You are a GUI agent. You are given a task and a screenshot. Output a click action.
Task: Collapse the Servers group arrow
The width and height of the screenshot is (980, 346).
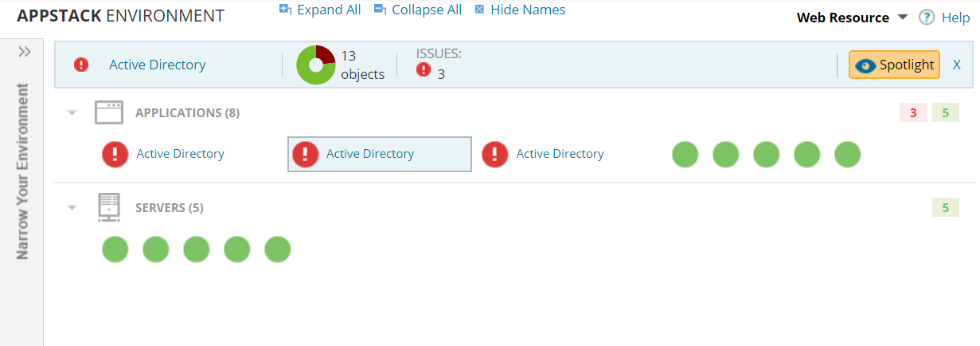pos(72,208)
